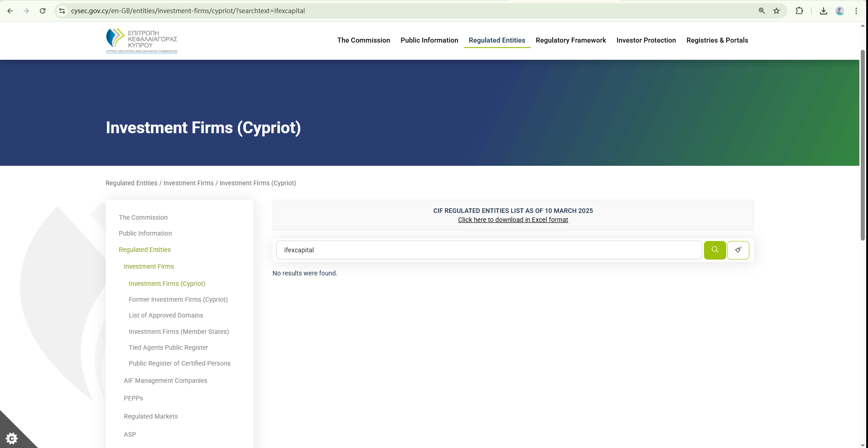Reload the page

coord(43,11)
